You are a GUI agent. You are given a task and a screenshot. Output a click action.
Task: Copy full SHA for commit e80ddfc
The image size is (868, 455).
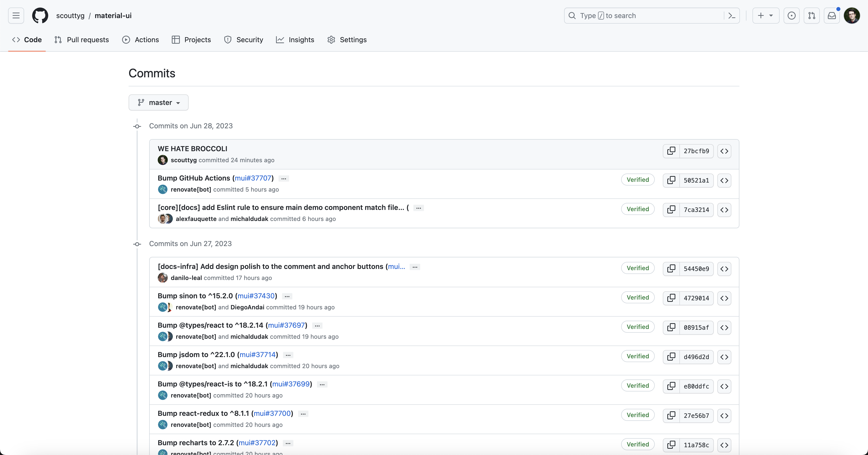pyautogui.click(x=671, y=386)
